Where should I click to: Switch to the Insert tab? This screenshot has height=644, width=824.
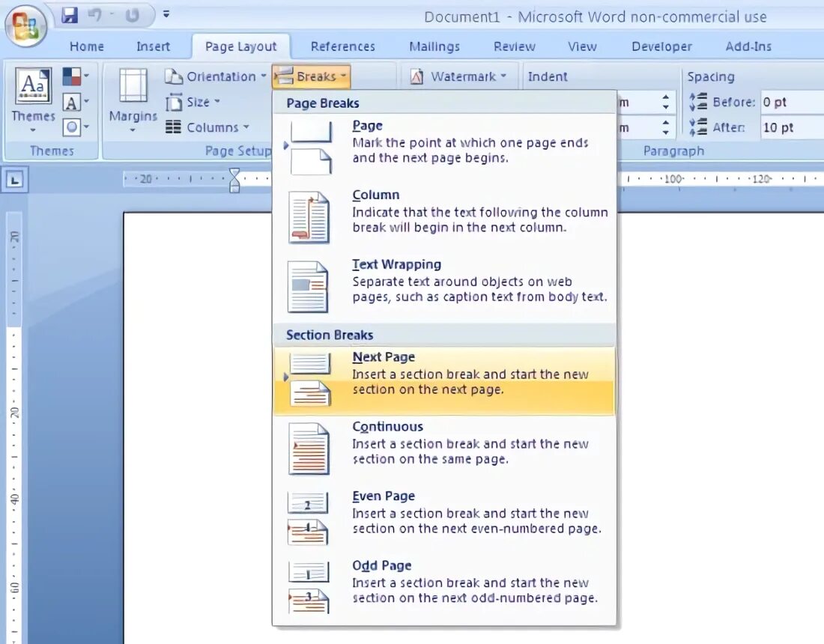click(153, 46)
